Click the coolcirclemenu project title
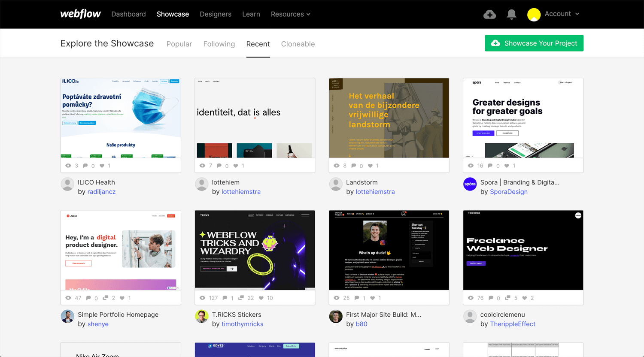 point(503,315)
